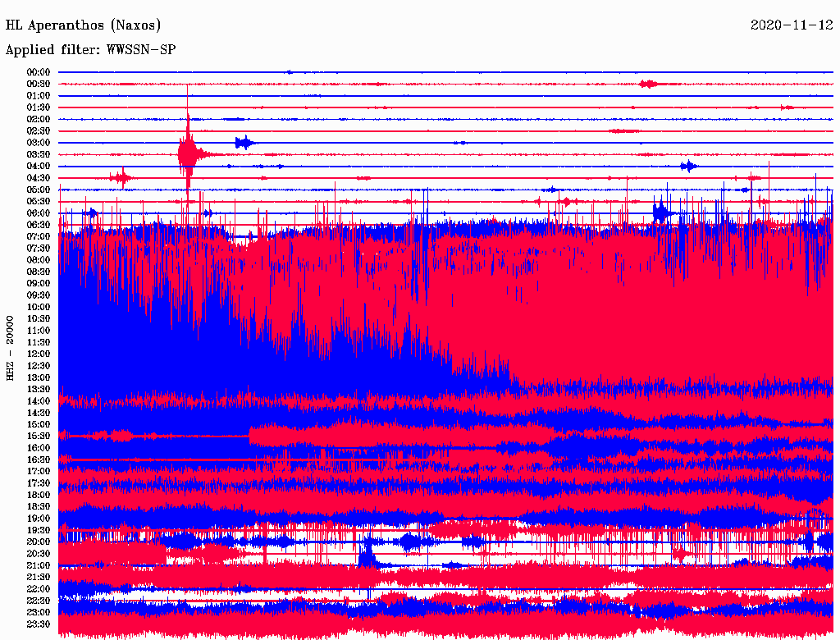The image size is (840, 640).
Task: Select the 16:30 time label
Action: pos(39,459)
